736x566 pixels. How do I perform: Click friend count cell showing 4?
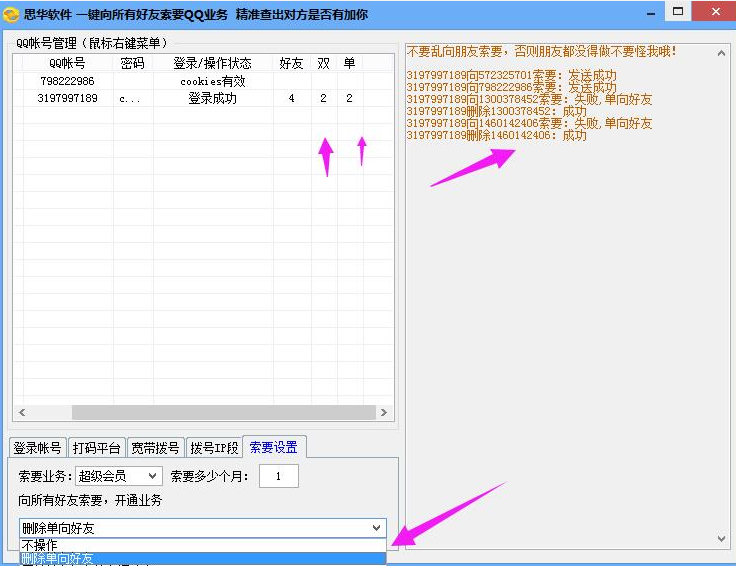click(x=292, y=98)
